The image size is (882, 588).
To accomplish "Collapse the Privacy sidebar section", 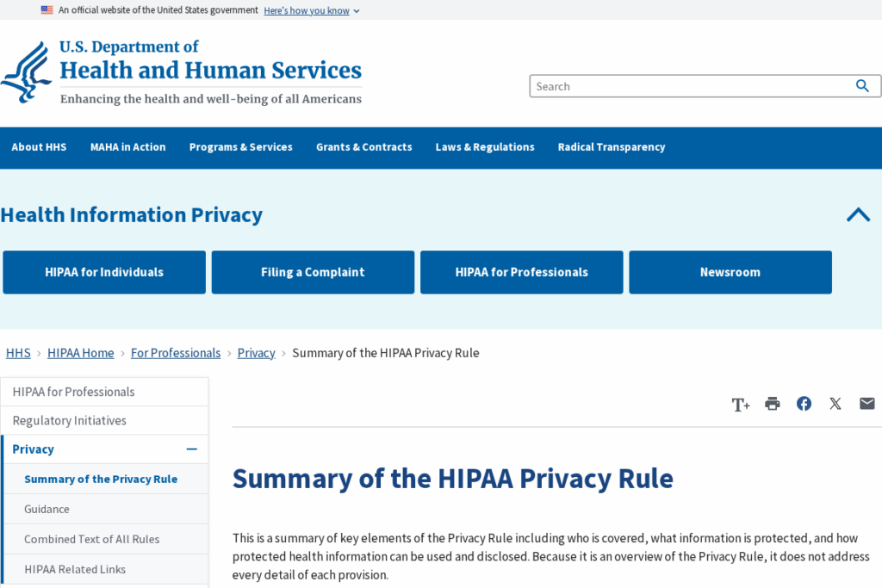I will pos(192,449).
